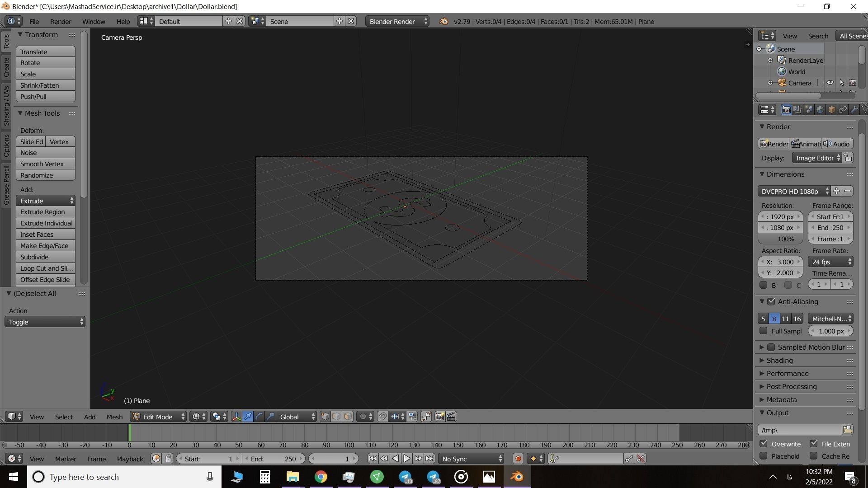Viewport: 868px width, 488px height.
Task: Enable the Full Sample checkbox
Action: coord(764,331)
